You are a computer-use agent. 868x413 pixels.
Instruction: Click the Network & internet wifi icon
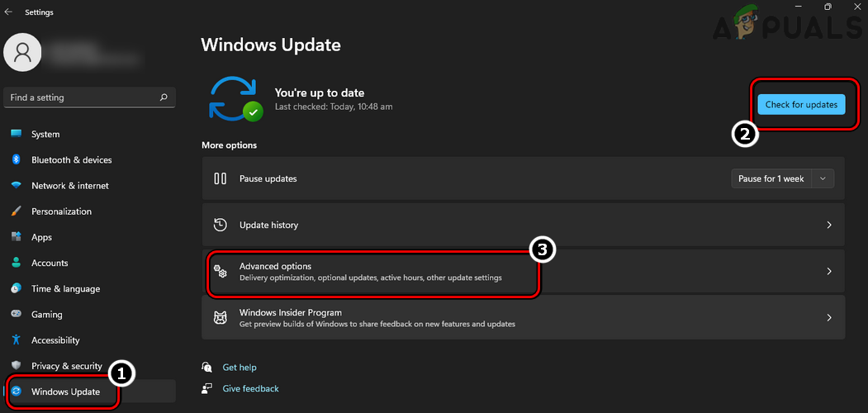point(16,186)
